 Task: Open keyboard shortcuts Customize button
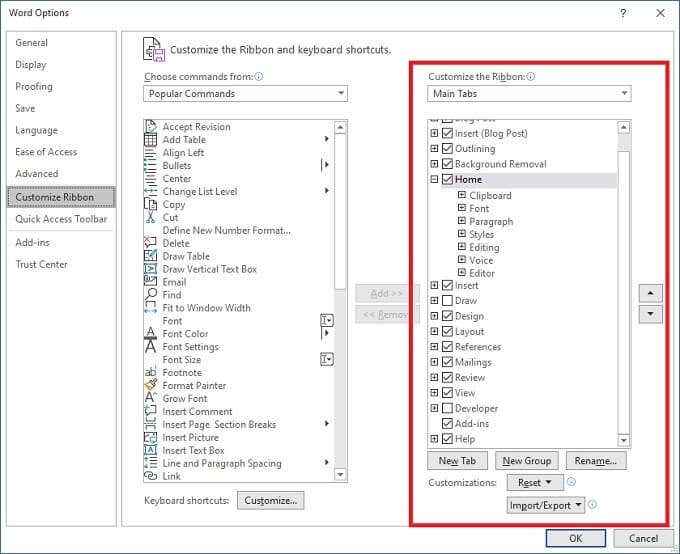pyautogui.click(x=271, y=501)
